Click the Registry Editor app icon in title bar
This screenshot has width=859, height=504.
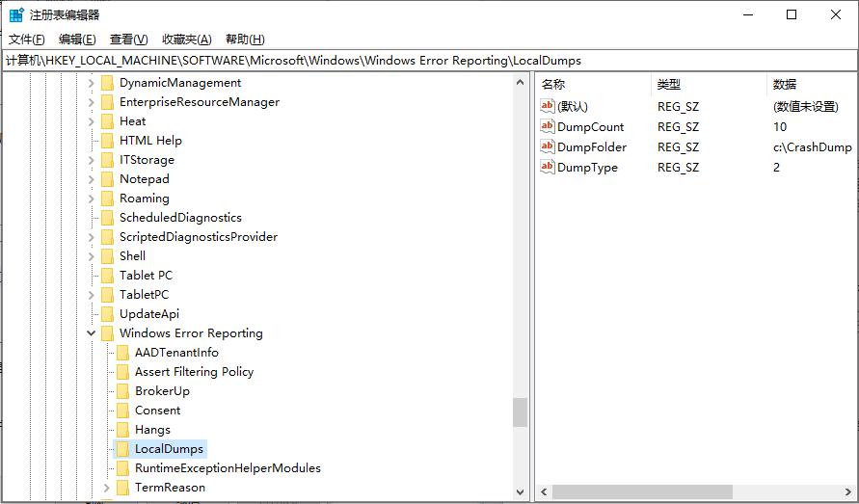[x=16, y=14]
